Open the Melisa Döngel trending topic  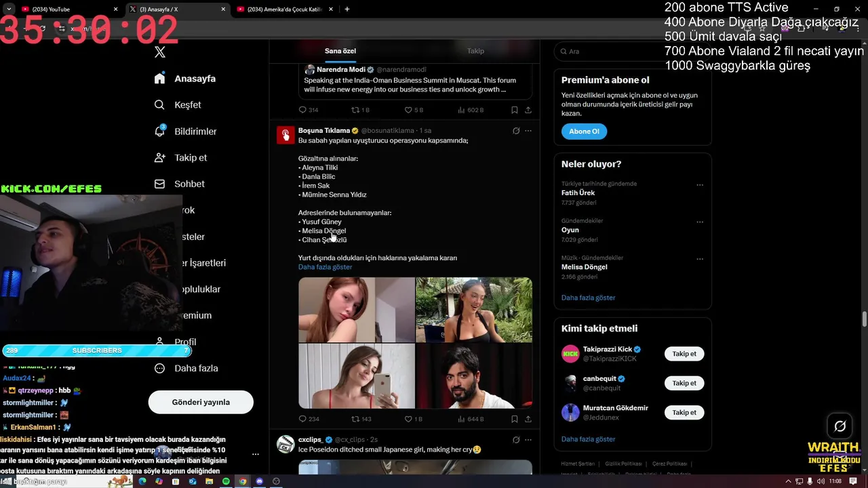(585, 267)
